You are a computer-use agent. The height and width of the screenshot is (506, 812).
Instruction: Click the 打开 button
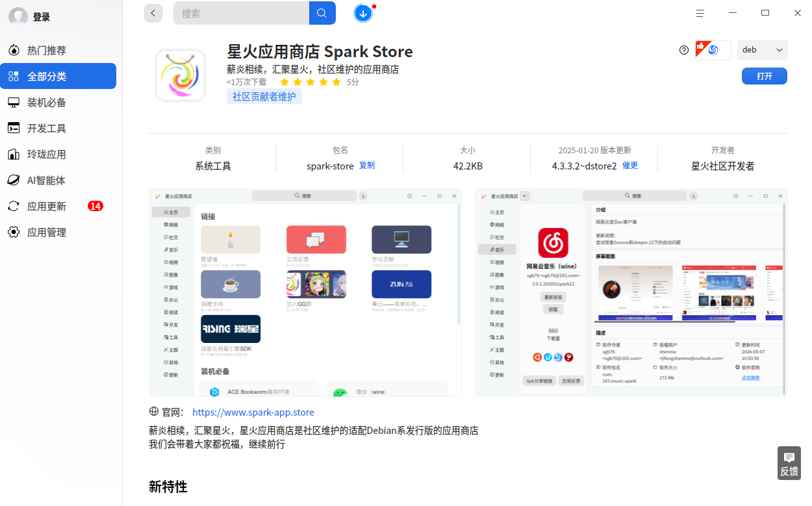tap(765, 76)
